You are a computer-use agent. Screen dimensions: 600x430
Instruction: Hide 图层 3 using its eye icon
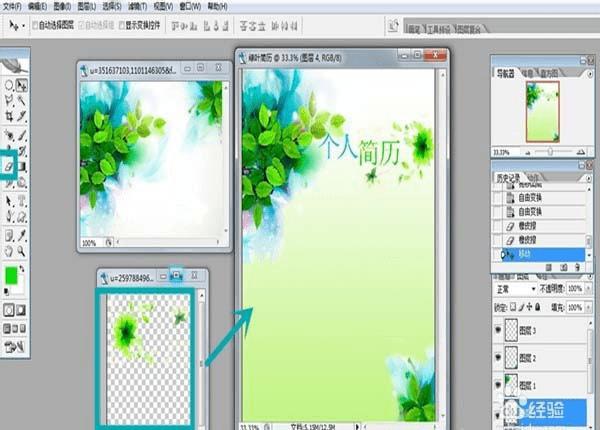coord(498,330)
